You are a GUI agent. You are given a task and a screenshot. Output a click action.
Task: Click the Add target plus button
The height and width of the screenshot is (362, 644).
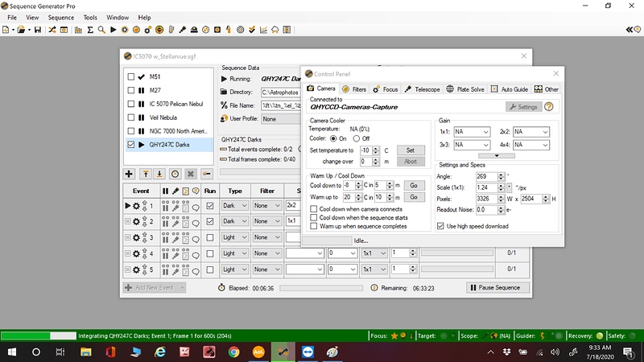(x=129, y=174)
